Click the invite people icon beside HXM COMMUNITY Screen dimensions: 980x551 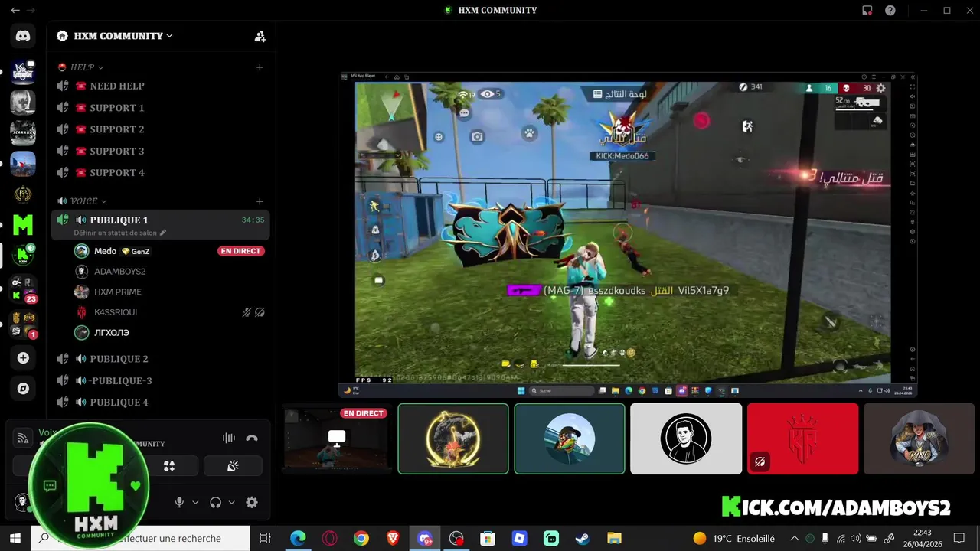260,36
